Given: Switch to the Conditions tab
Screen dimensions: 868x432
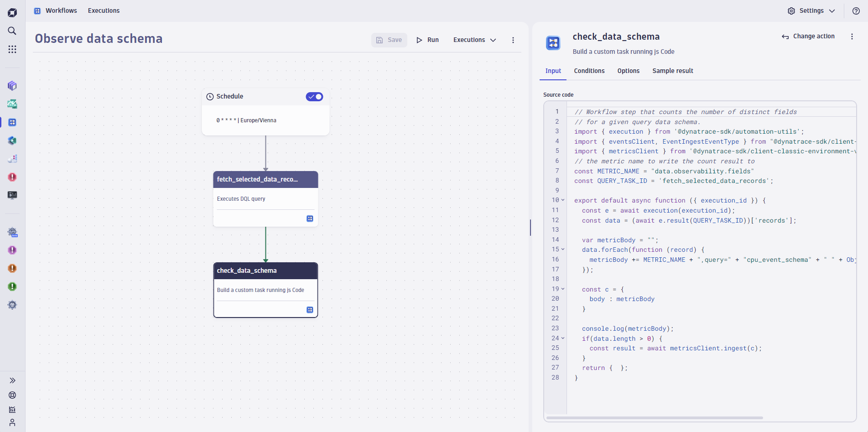Looking at the screenshot, I should pyautogui.click(x=589, y=71).
